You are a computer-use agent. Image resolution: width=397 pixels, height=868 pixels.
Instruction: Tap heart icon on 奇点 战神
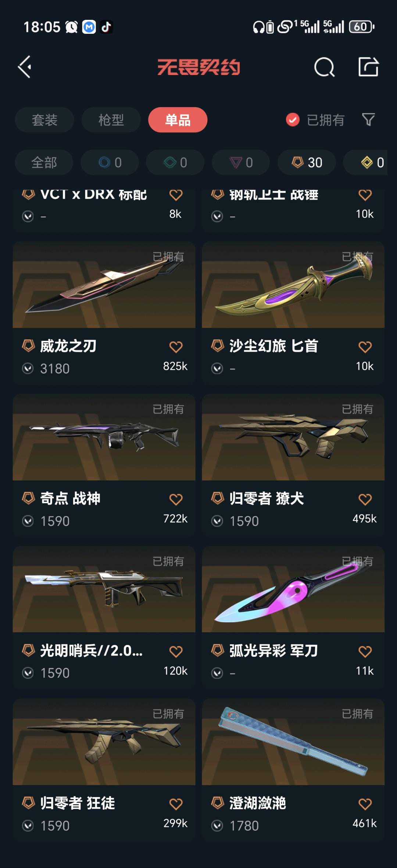[x=176, y=499]
